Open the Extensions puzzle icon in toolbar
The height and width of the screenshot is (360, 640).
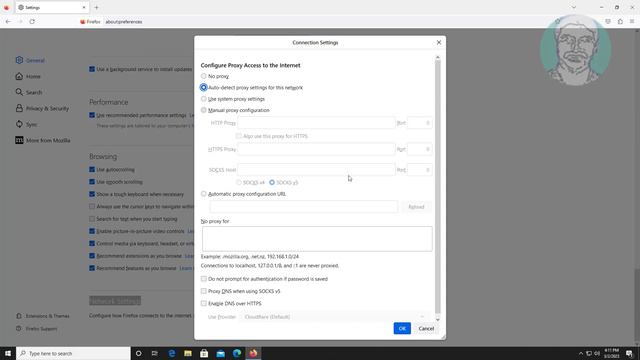point(620,22)
